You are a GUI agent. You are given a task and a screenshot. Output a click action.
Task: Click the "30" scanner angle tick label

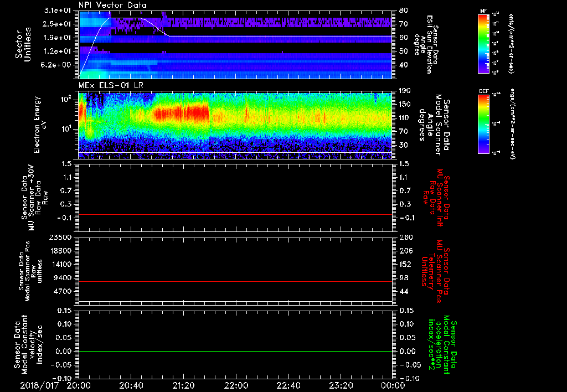[x=403, y=145]
